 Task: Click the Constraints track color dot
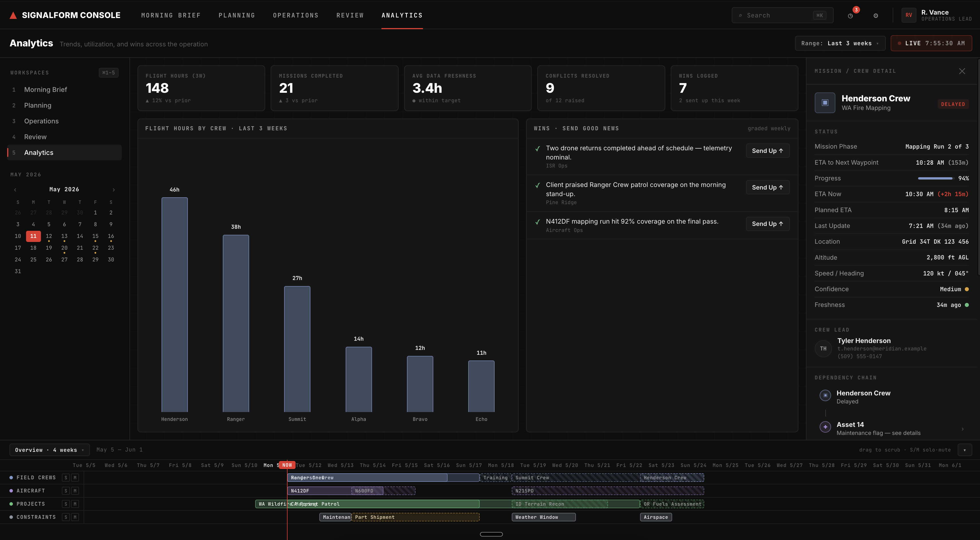[x=11, y=517]
